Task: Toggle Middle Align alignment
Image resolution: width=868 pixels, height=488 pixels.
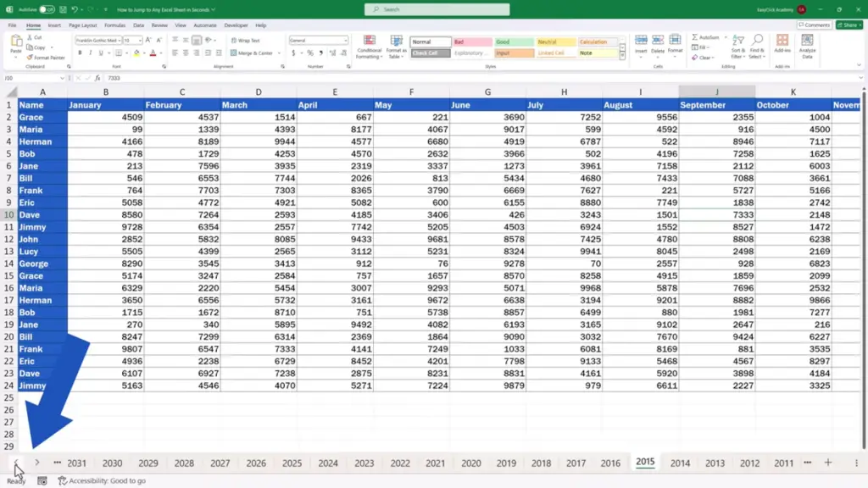Action: coord(186,40)
